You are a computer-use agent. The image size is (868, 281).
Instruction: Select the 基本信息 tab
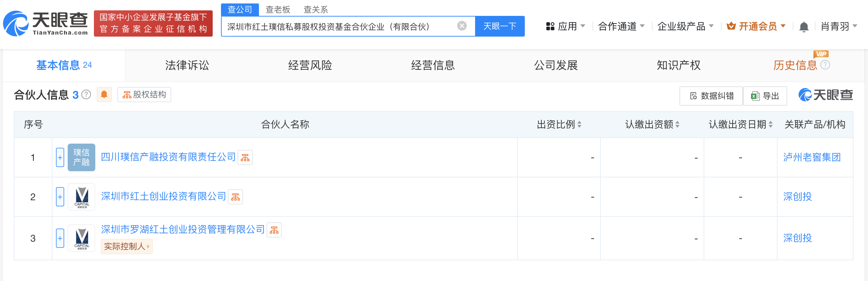click(64, 65)
